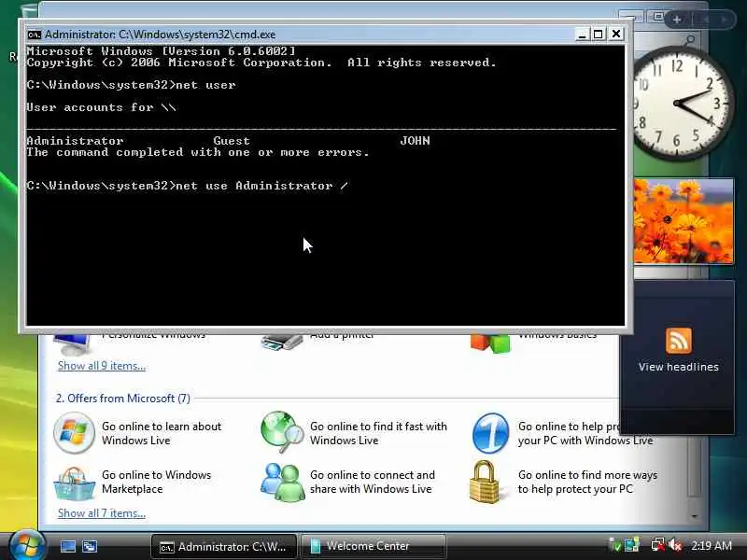747x560 pixels.
Task: Click Go online to find more ways text
Action: [587, 482]
